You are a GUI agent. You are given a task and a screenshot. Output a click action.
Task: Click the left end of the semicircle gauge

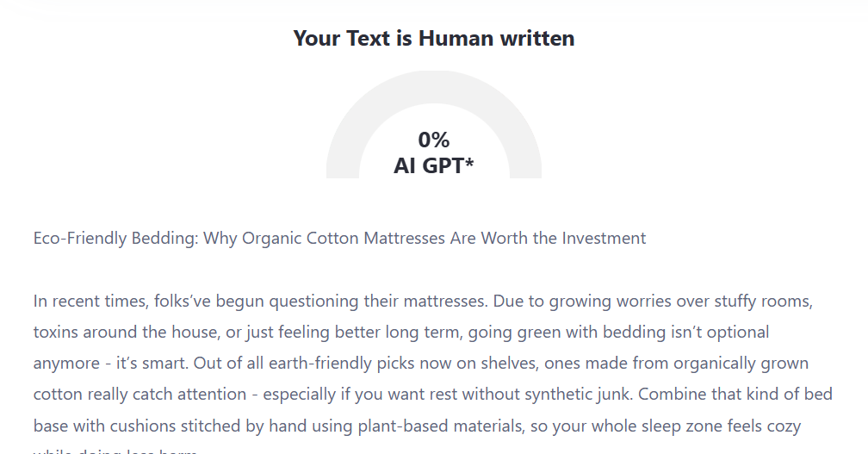point(343,172)
